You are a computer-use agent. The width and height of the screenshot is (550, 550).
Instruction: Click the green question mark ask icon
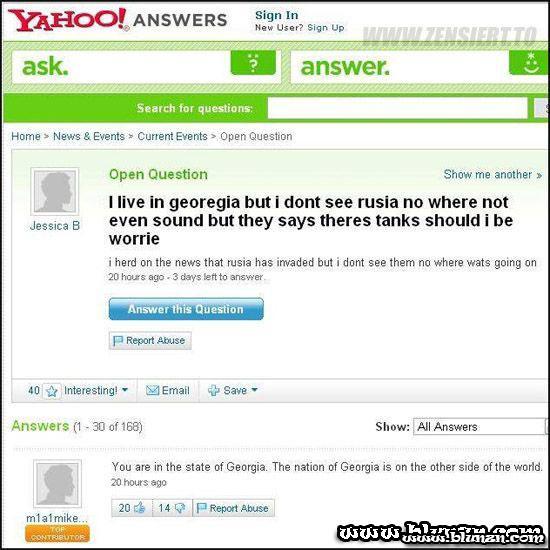(253, 63)
